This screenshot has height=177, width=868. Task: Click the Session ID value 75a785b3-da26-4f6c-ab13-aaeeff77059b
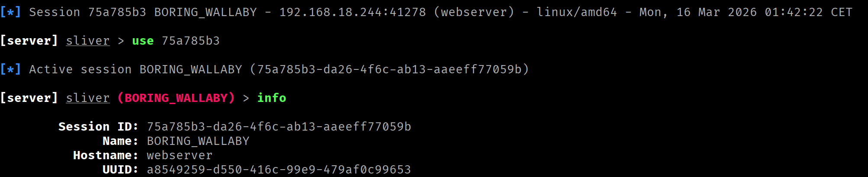(279, 127)
